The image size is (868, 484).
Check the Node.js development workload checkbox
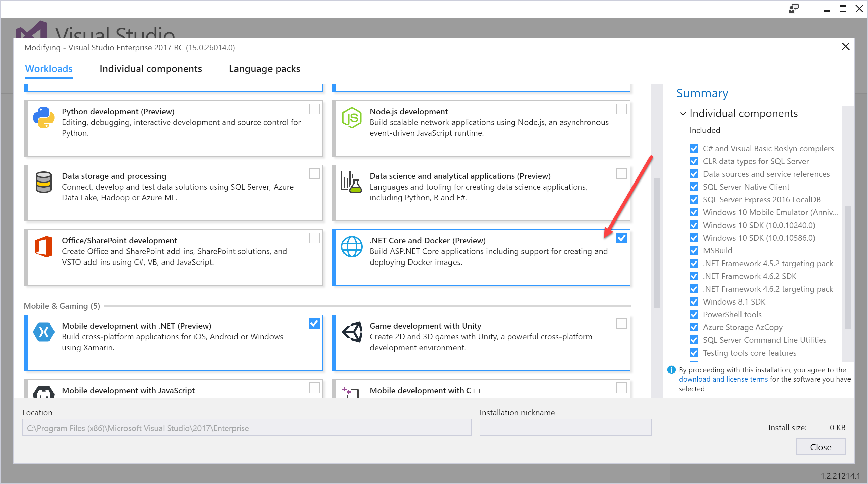click(x=622, y=109)
